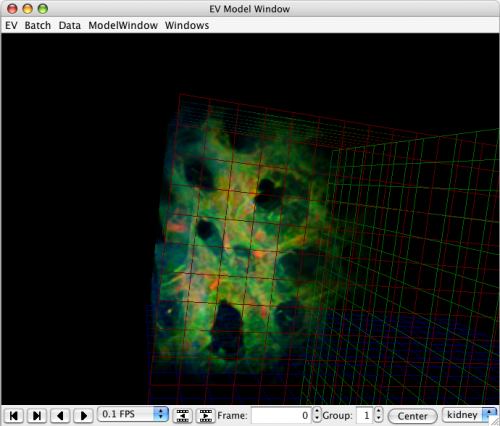Click the Group number field

(365, 416)
